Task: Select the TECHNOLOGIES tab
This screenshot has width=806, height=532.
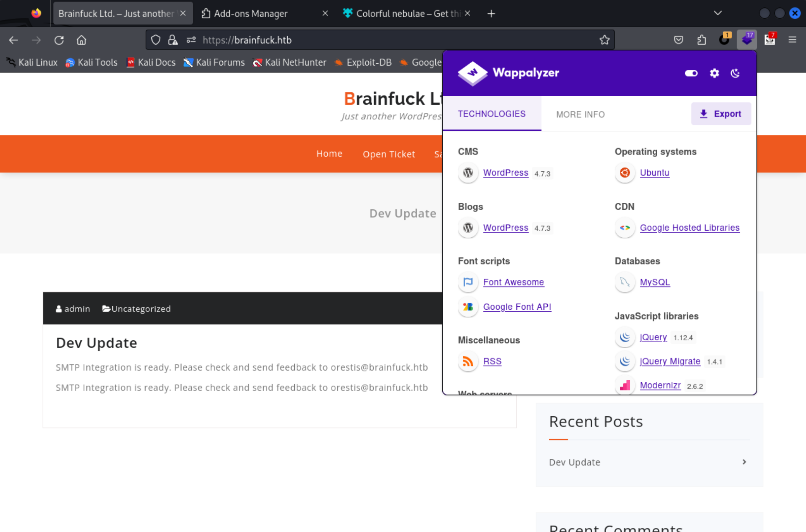Action: click(x=492, y=114)
